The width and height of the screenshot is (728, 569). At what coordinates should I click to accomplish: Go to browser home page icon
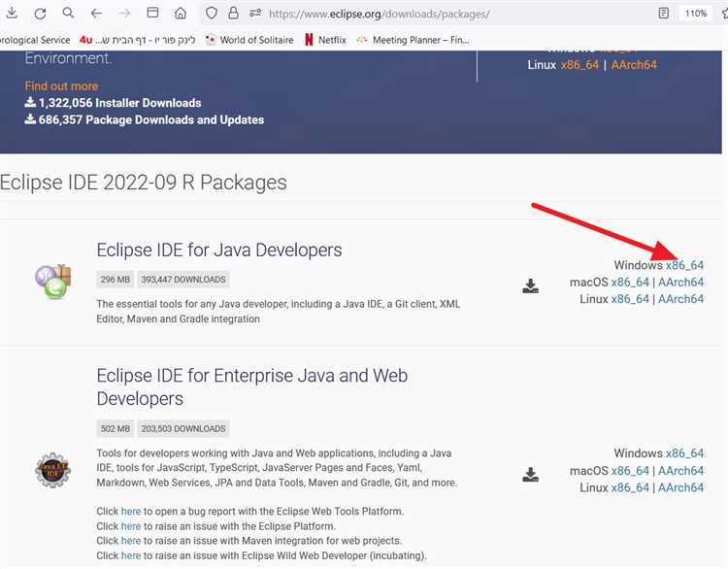(181, 14)
